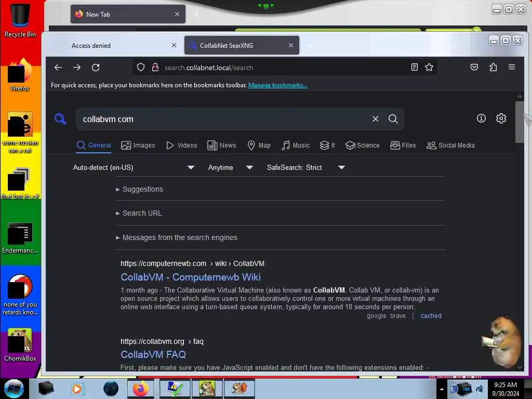Open Firefox hamburger application menu
The width and height of the screenshot is (532, 399).
click(x=512, y=67)
